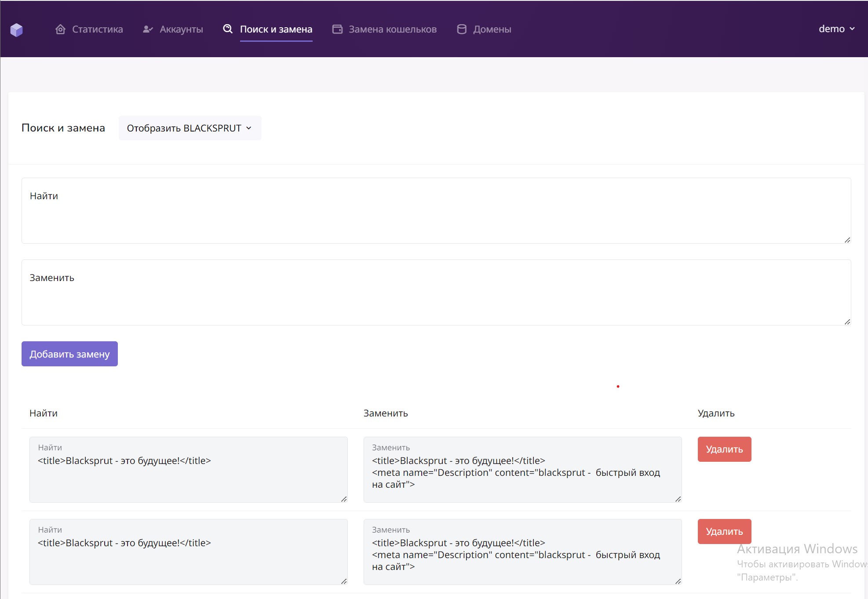Click the Аккаунты user icon
Image resolution: width=868 pixels, height=599 pixels.
[x=148, y=29]
